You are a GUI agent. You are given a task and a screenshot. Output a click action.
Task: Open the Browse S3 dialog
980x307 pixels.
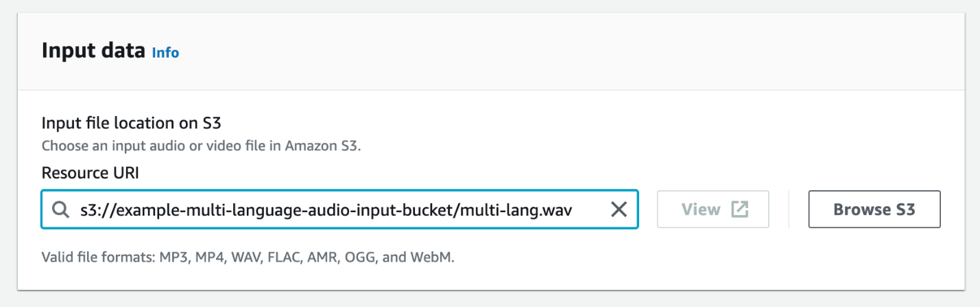874,209
